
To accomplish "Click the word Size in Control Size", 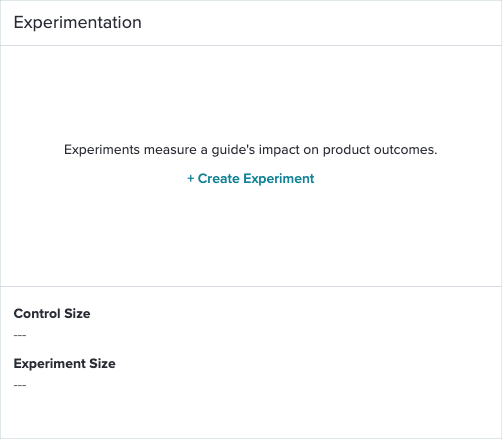I will click(x=77, y=314).
